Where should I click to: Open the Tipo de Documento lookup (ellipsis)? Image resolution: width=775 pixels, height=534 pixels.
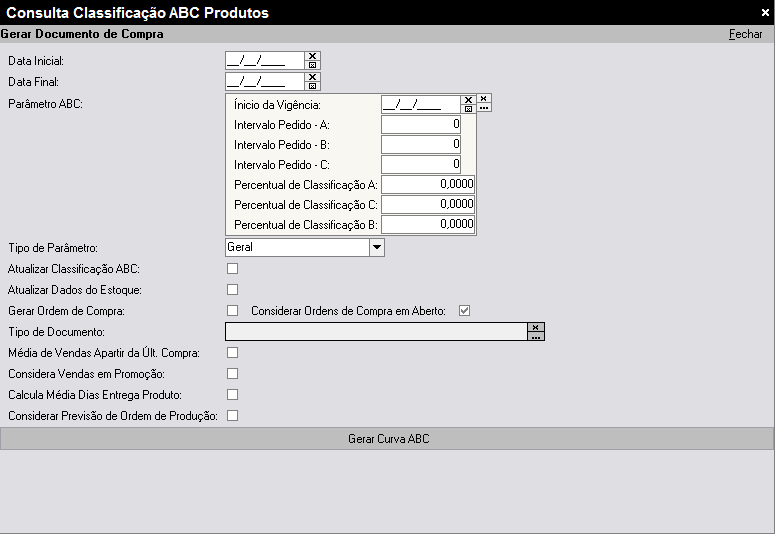pos(536,336)
